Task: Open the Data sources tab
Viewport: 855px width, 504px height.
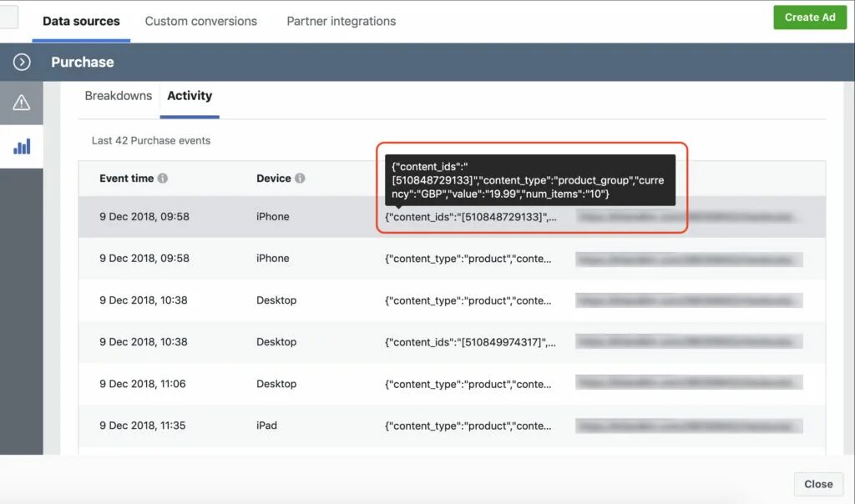Action: point(81,21)
